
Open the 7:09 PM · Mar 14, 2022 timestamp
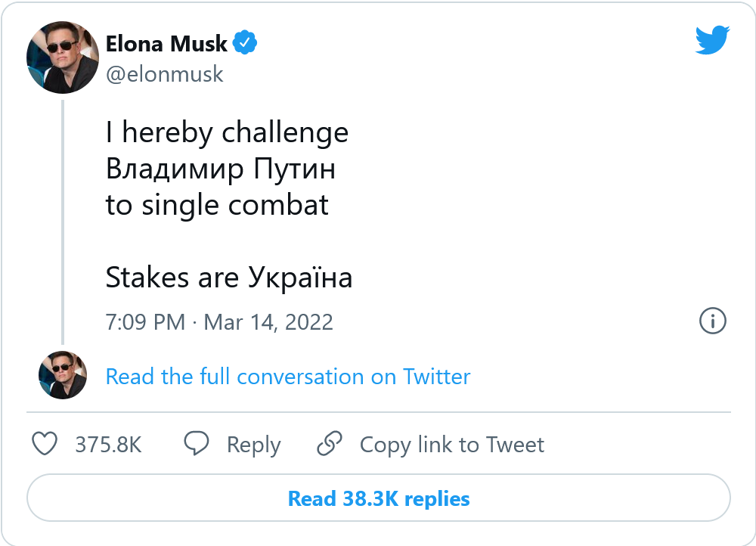click(x=219, y=322)
